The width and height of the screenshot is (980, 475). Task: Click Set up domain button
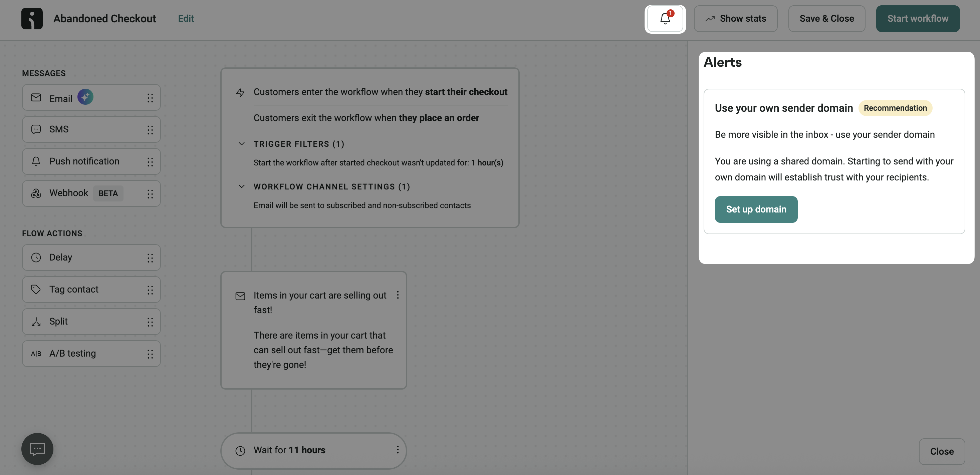756,209
